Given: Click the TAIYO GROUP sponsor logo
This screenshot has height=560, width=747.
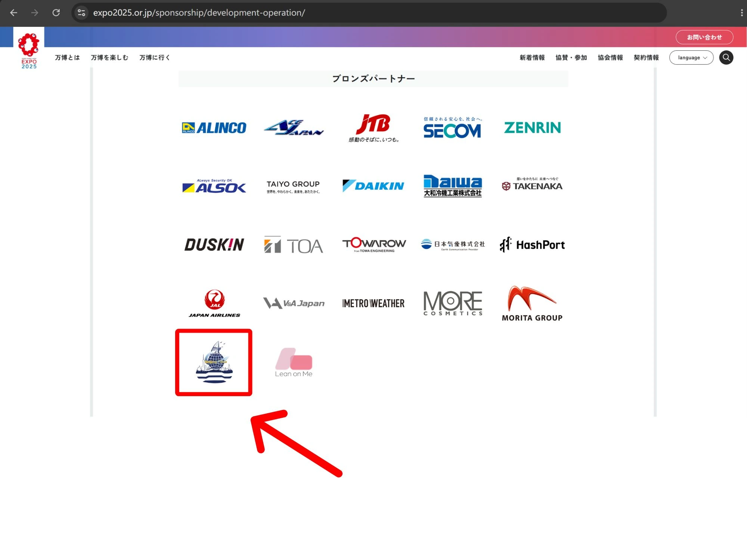Looking at the screenshot, I should (293, 187).
